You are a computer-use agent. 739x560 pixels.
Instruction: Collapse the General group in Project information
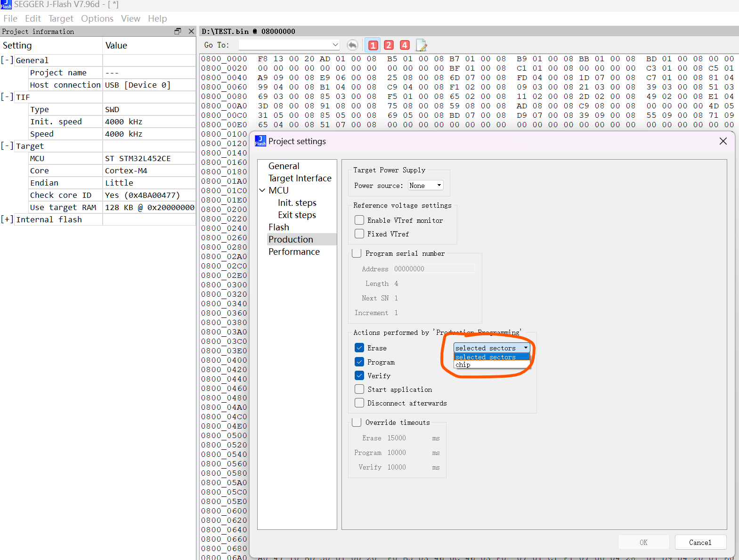[x=7, y=60]
